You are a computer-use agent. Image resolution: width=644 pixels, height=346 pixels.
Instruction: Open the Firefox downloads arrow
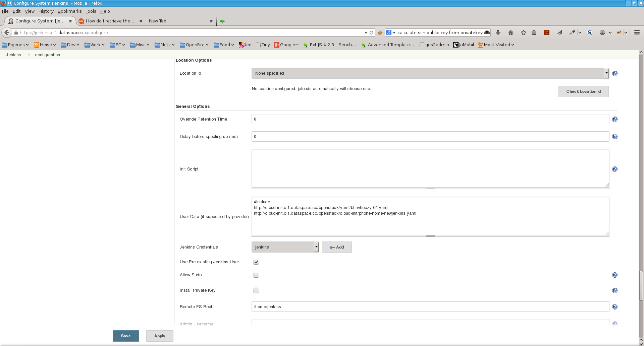click(x=498, y=32)
